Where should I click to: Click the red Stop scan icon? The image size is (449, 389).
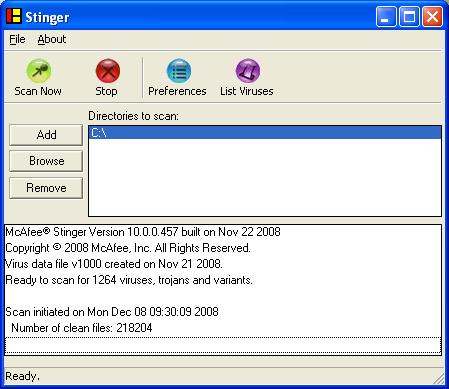(x=107, y=71)
